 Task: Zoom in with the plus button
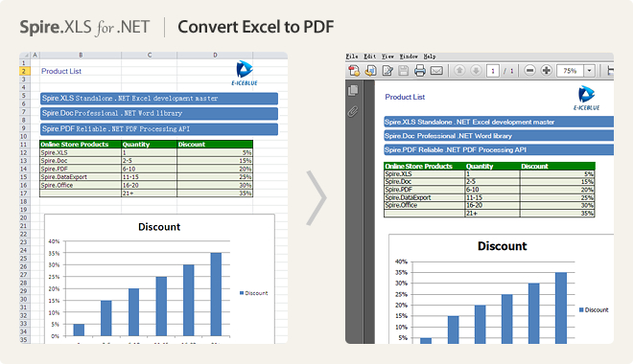pyautogui.click(x=547, y=71)
